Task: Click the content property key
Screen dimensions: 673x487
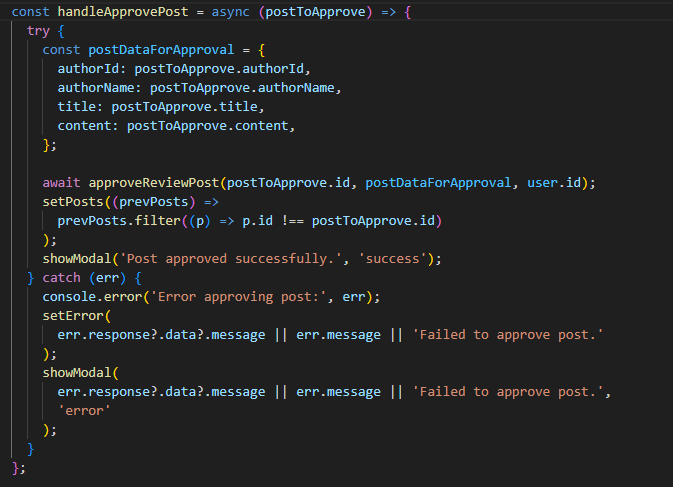Action: click(84, 125)
